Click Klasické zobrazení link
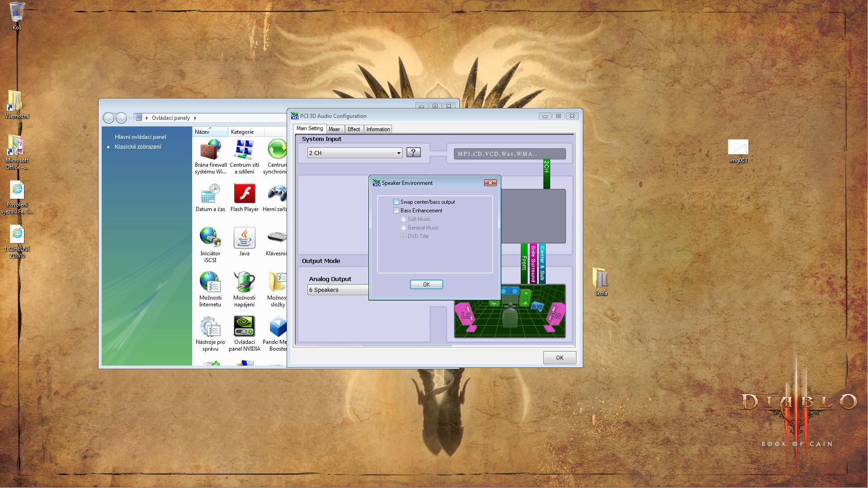The image size is (868, 488). 138,147
